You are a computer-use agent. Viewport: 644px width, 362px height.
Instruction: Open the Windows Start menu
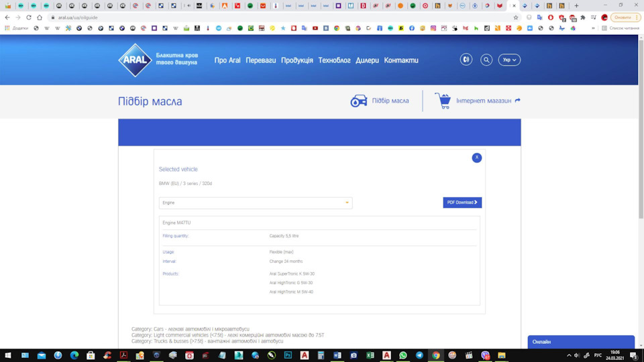8,355
